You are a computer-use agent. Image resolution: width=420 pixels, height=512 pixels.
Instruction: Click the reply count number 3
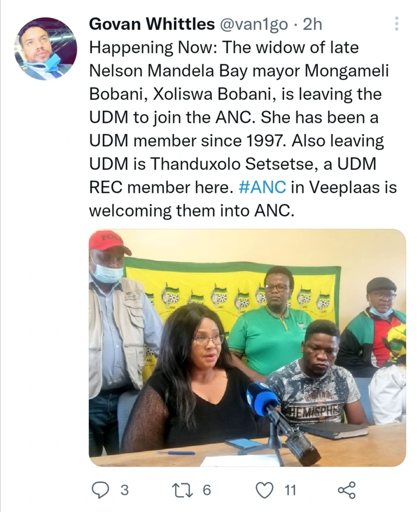tap(124, 490)
